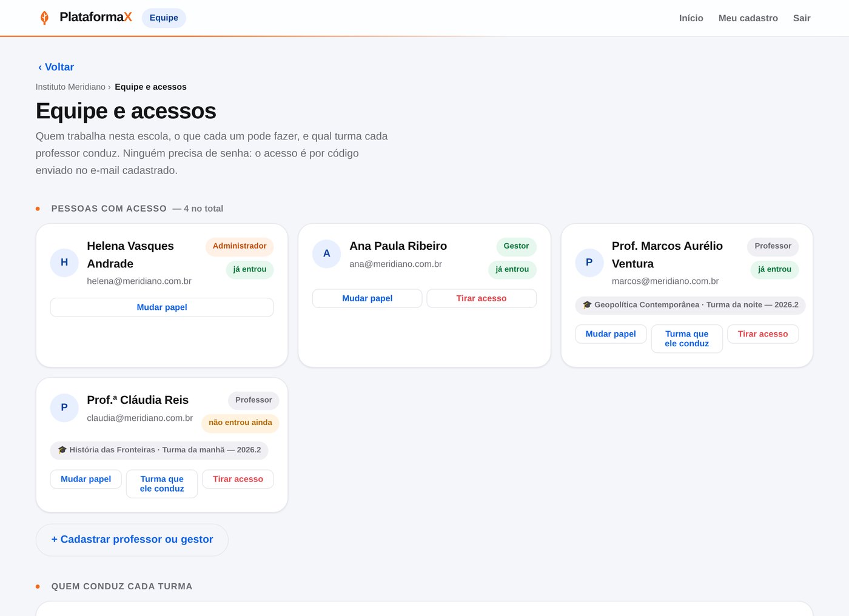Click the QUEM CONDUZ CADA TURMA heading
The image size is (849, 616).
coord(122,586)
